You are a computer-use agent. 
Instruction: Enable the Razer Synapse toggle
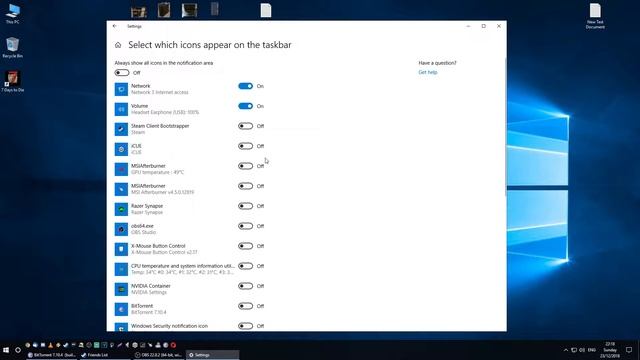[x=245, y=206]
